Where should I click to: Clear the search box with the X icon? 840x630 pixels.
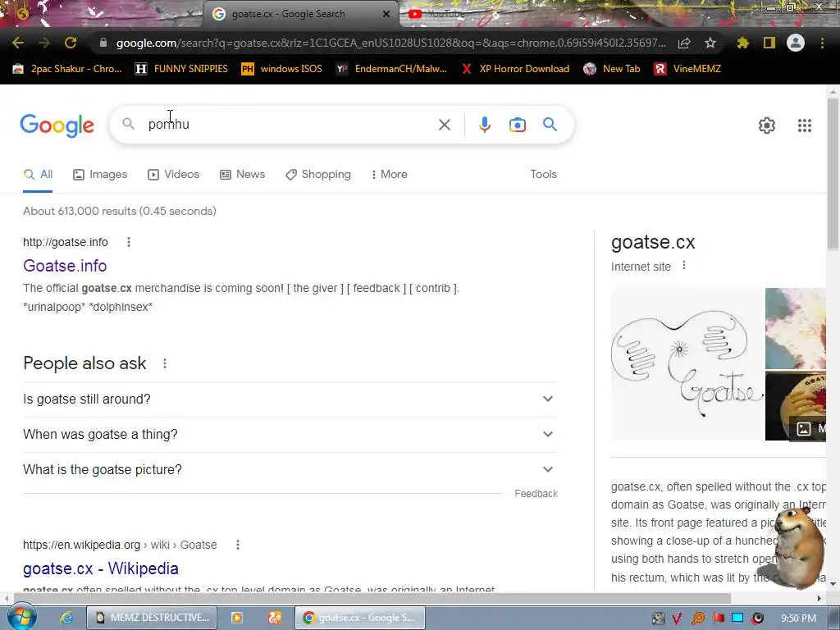point(444,125)
